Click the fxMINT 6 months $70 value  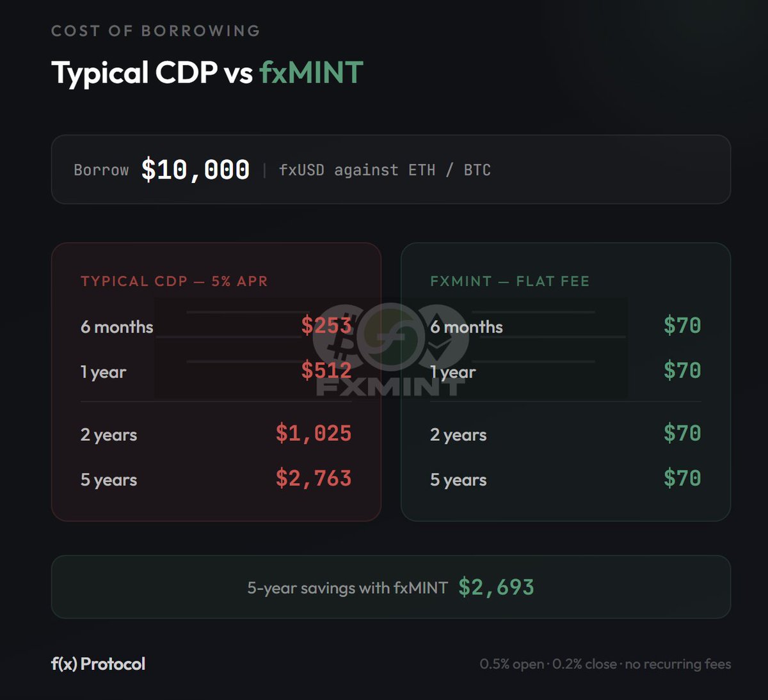[x=682, y=326]
